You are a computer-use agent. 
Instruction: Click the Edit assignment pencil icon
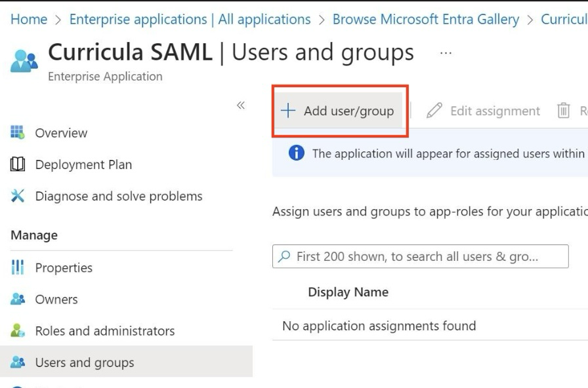pos(434,111)
